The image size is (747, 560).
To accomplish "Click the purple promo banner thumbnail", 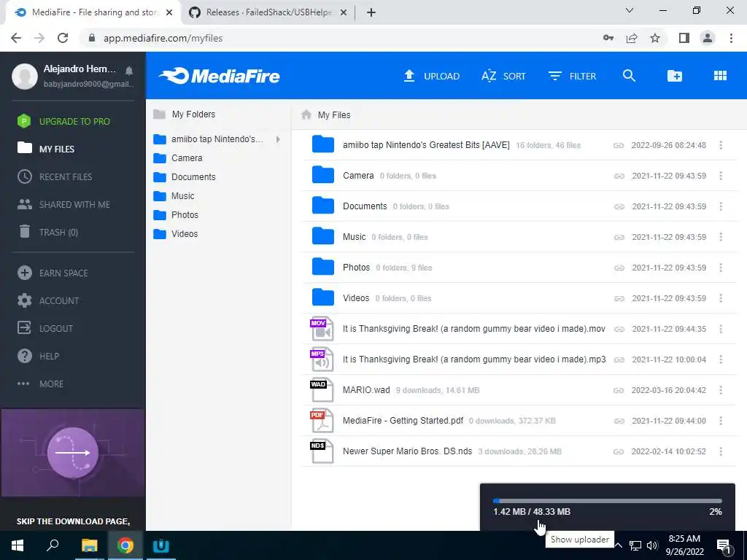I will 73,452.
